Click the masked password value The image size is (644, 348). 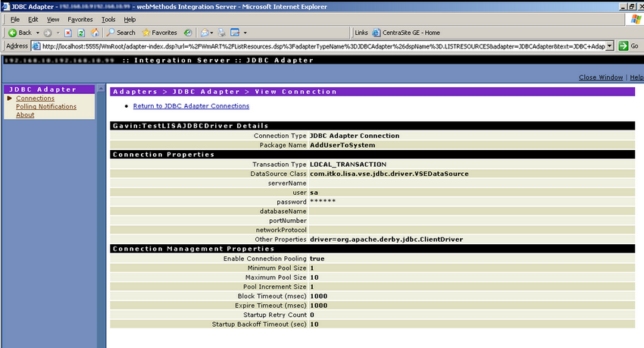pos(323,202)
